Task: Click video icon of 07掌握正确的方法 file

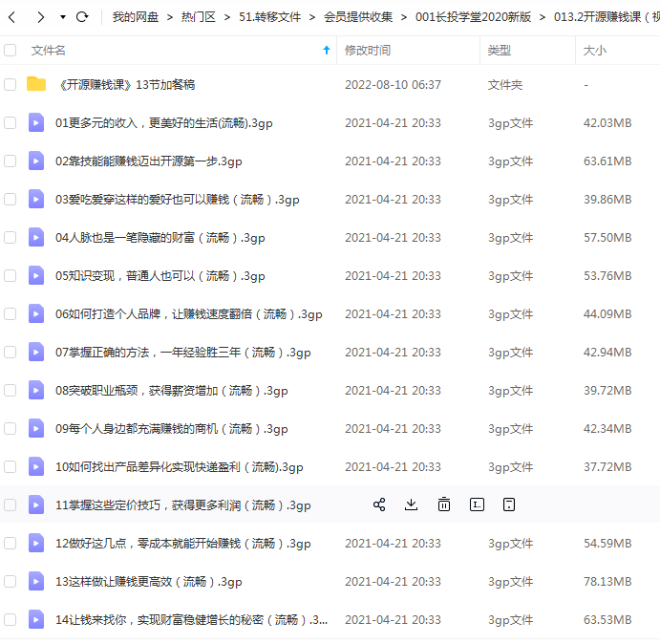Action: pyautogui.click(x=36, y=352)
